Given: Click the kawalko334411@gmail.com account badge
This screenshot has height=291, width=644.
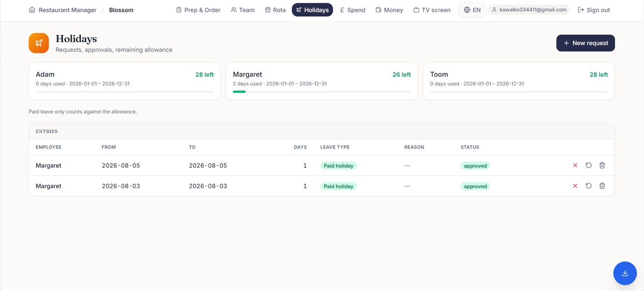Looking at the screenshot, I should (x=529, y=10).
